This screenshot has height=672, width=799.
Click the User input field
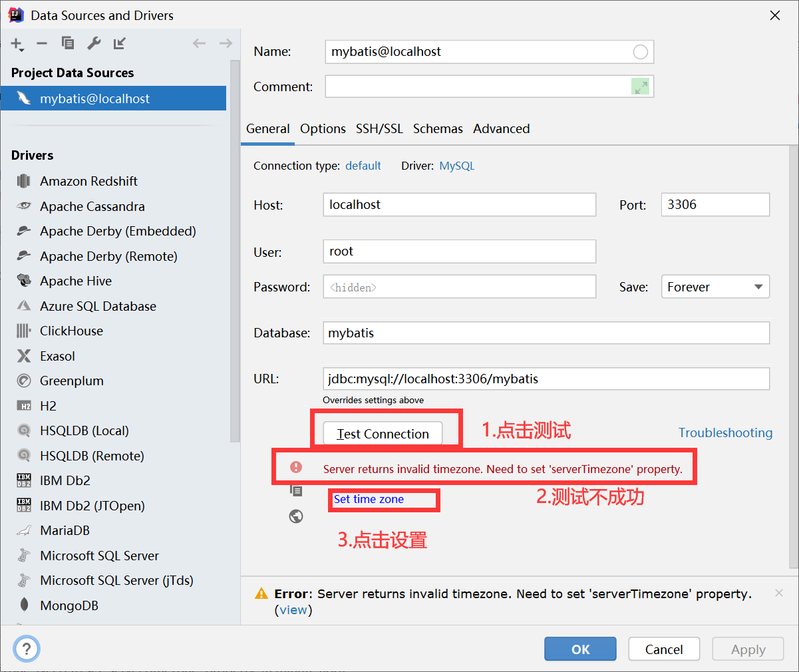(x=460, y=251)
